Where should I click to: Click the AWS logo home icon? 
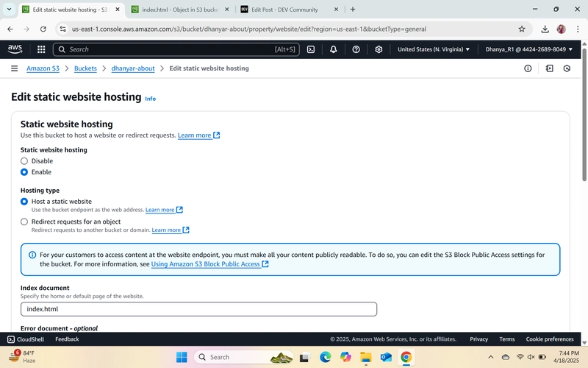(x=15, y=49)
